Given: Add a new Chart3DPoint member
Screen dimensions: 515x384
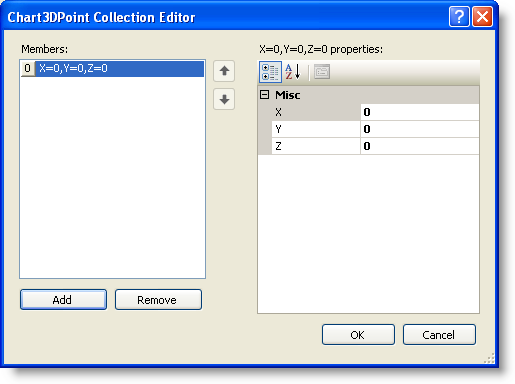Looking at the screenshot, I should (63, 300).
